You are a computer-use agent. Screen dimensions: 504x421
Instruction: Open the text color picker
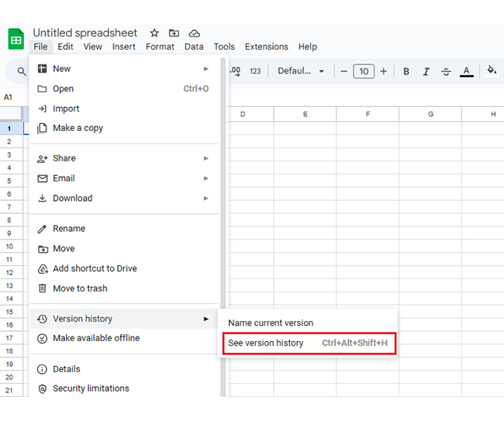(x=466, y=71)
